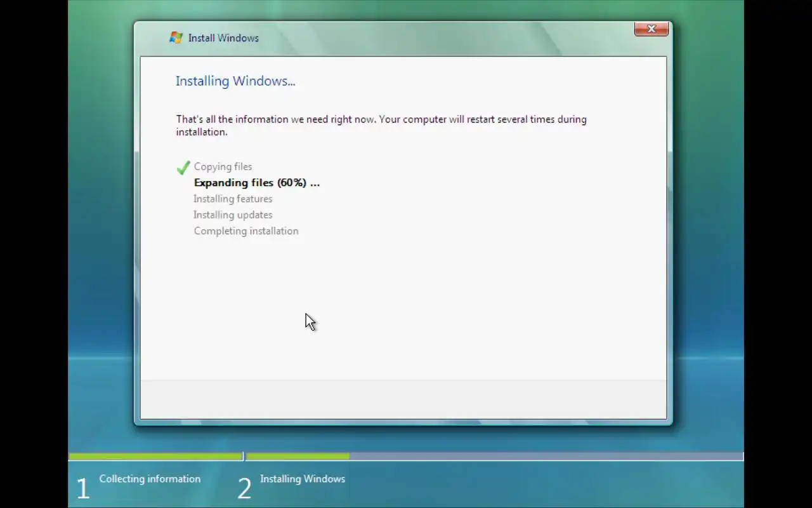Click the 'Collecting information' stage label
812x508 pixels.
click(150, 479)
